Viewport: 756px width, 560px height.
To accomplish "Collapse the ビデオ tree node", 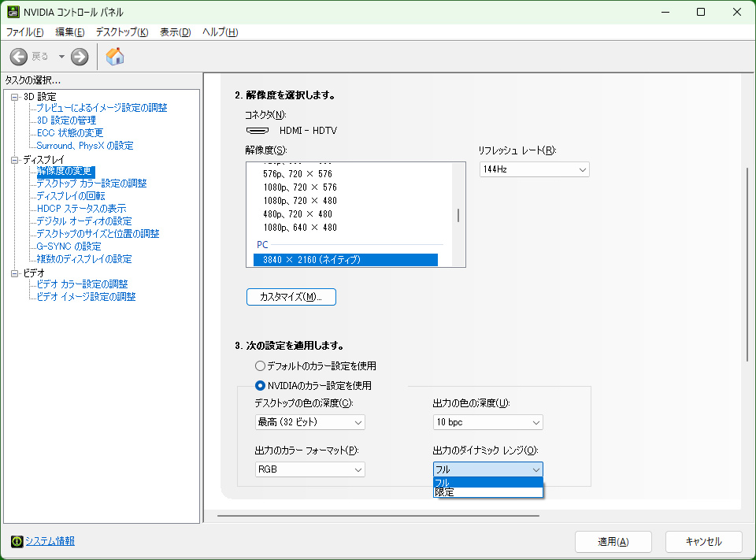I will point(15,273).
